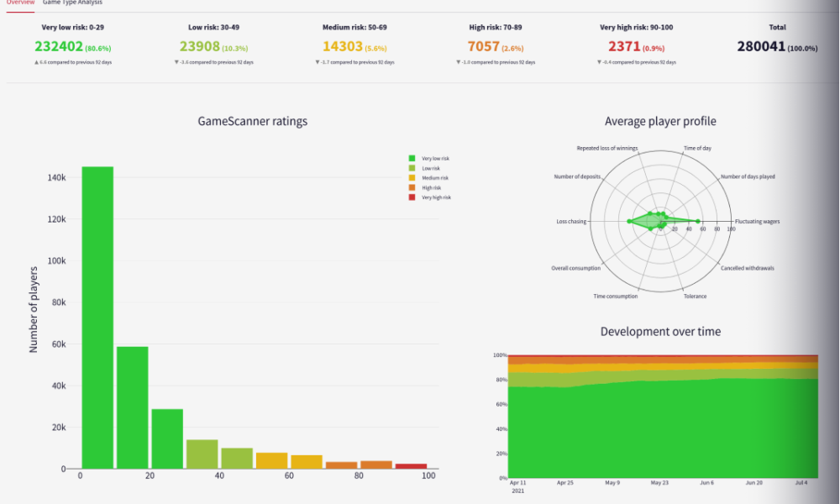Click the up-arrow trend indicator under Very low risk
This screenshot has height=504, width=840.
pos(37,62)
